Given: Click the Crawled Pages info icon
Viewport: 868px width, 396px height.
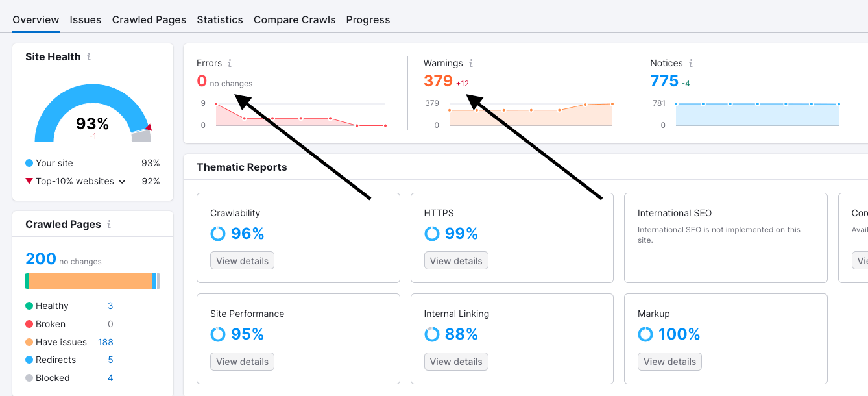Looking at the screenshot, I should pyautogui.click(x=109, y=225).
